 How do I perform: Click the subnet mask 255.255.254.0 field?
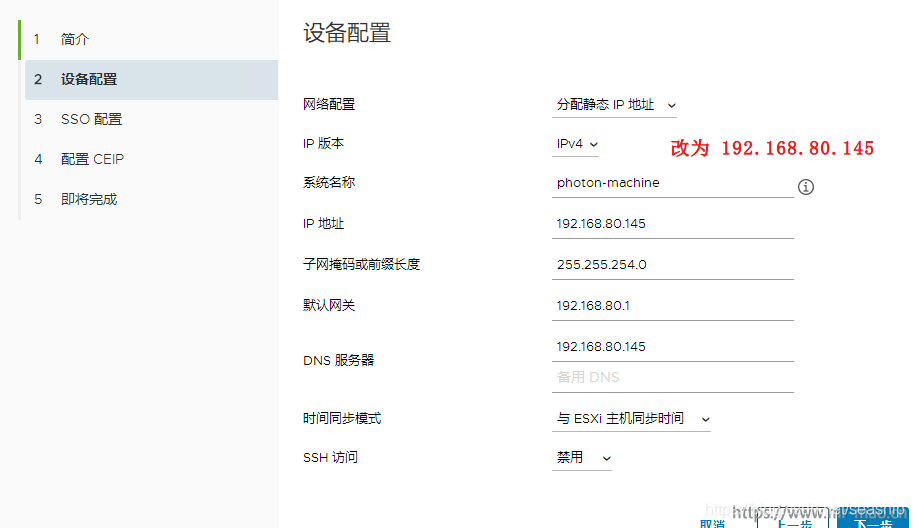tap(672, 265)
